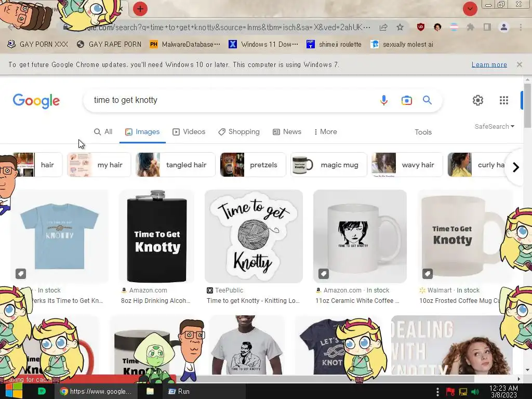Click the voice search microphone icon
The image size is (532, 399).
(x=384, y=100)
